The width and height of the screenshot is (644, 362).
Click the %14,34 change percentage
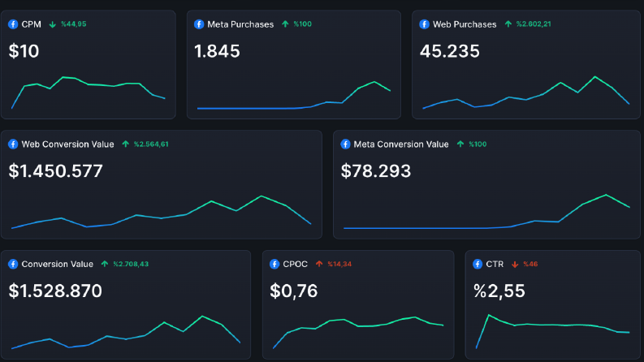339,264
